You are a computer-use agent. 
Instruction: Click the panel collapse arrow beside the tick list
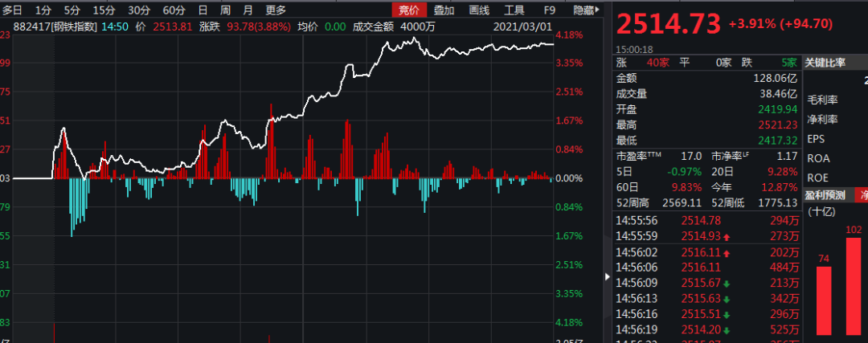(606, 276)
